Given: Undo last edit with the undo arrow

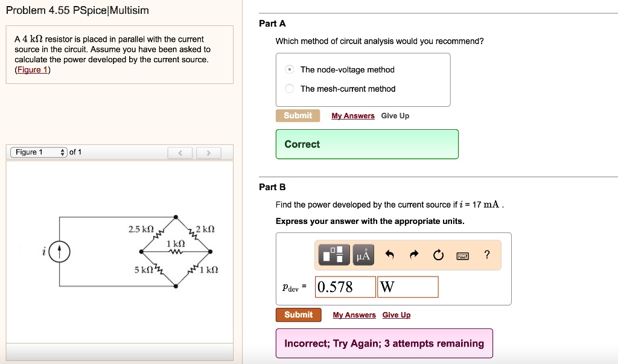Looking at the screenshot, I should [x=389, y=255].
